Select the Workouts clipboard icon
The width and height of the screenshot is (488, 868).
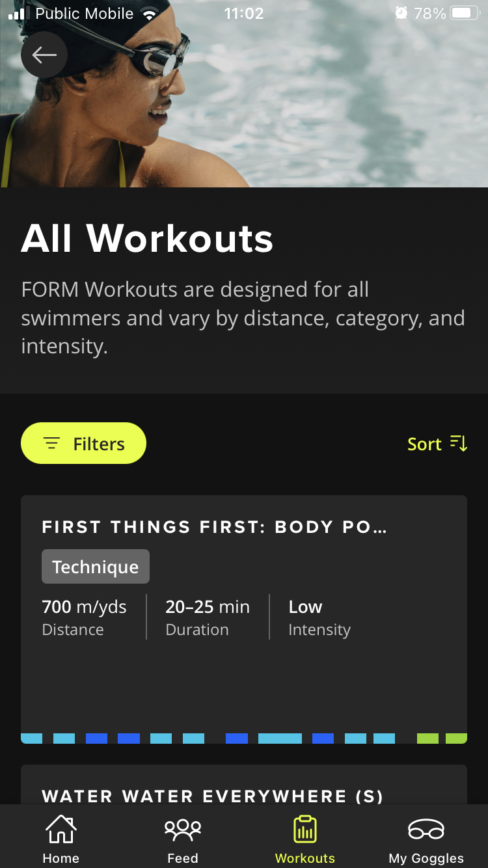[305, 830]
